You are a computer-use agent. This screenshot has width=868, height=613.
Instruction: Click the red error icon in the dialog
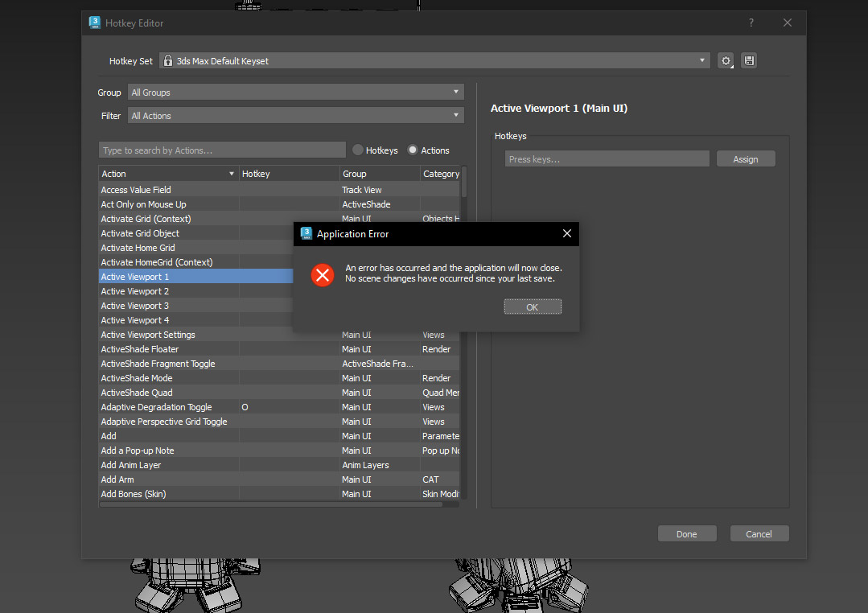click(322, 274)
